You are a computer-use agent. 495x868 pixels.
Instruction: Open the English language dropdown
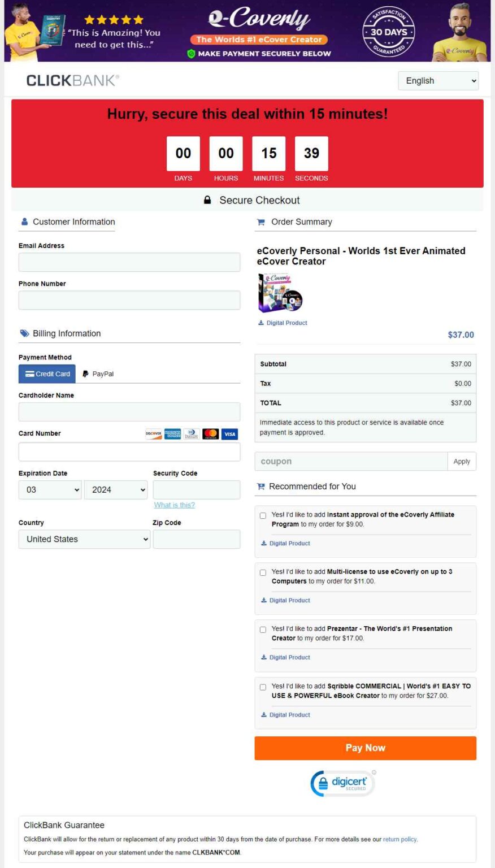(438, 81)
